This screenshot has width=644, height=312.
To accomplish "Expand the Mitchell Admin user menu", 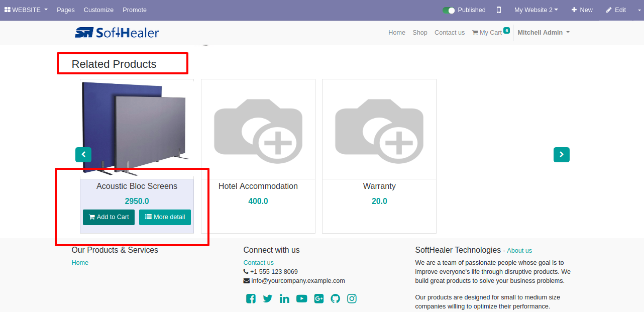I will coord(544,33).
